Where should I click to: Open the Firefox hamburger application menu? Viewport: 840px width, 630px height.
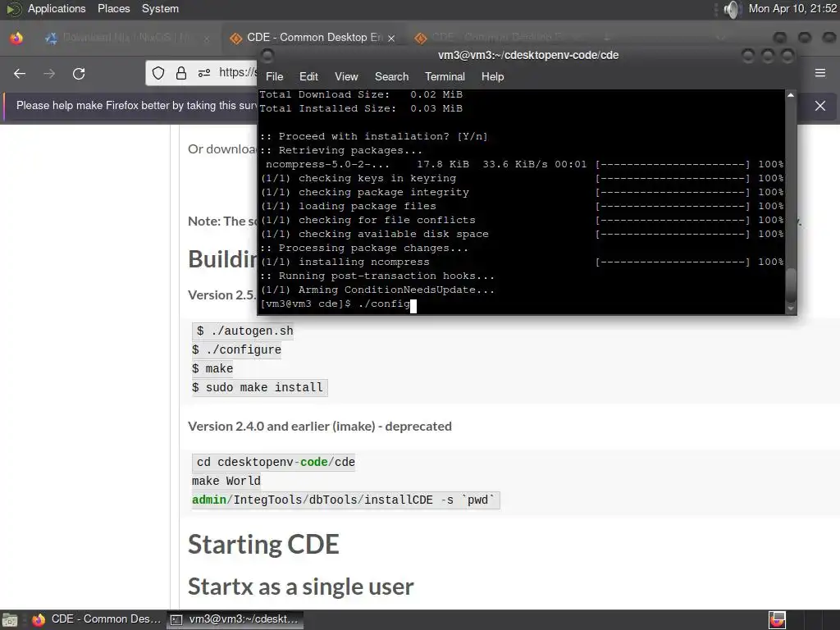(820, 73)
